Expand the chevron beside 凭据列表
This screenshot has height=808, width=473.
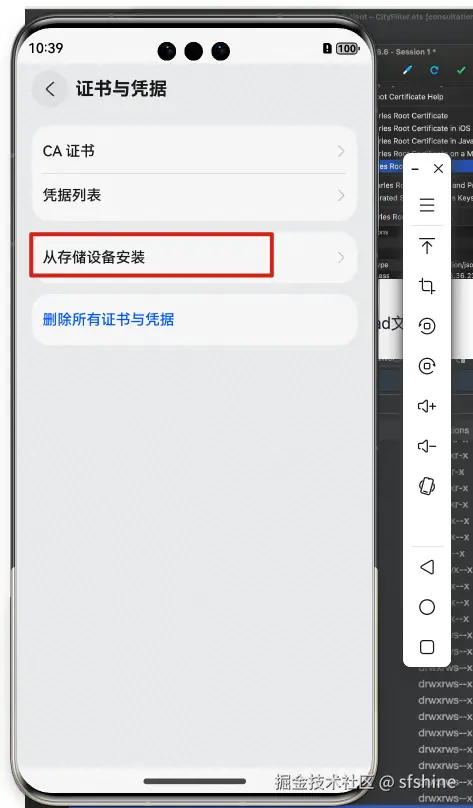pyautogui.click(x=341, y=196)
